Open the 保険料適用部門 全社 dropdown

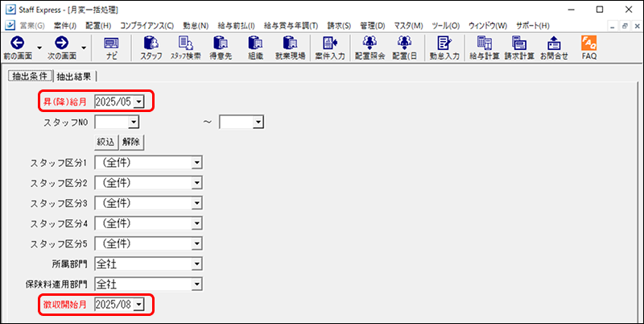(197, 285)
